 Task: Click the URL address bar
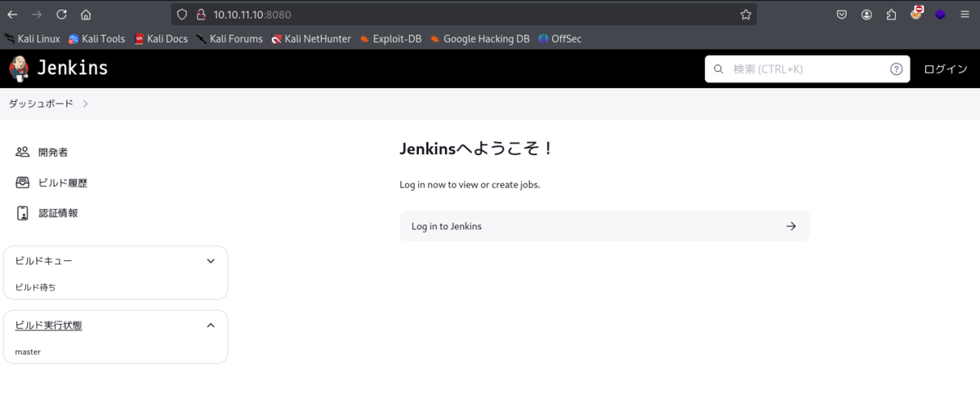pyautogui.click(x=463, y=15)
